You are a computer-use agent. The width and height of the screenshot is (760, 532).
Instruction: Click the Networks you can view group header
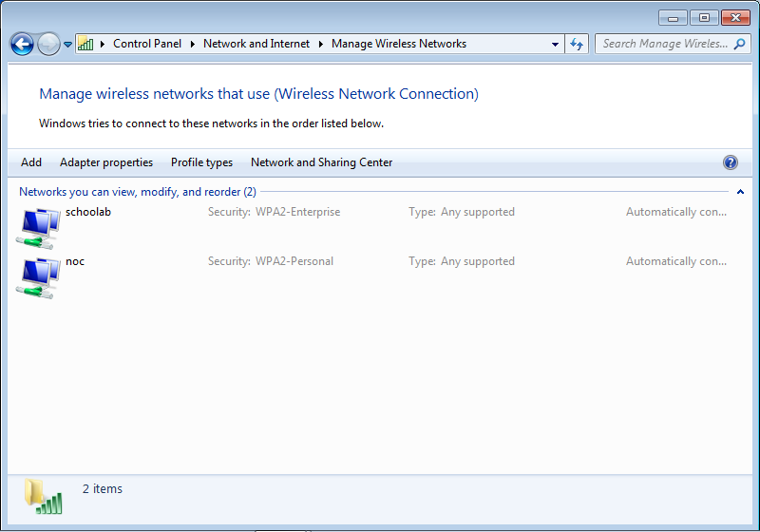coord(138,192)
